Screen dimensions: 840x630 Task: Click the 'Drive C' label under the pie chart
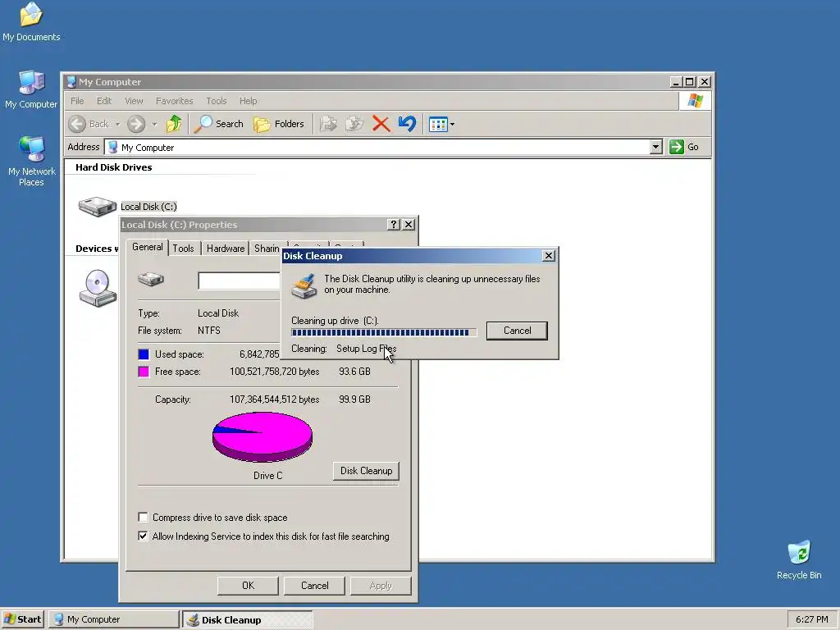coord(268,475)
